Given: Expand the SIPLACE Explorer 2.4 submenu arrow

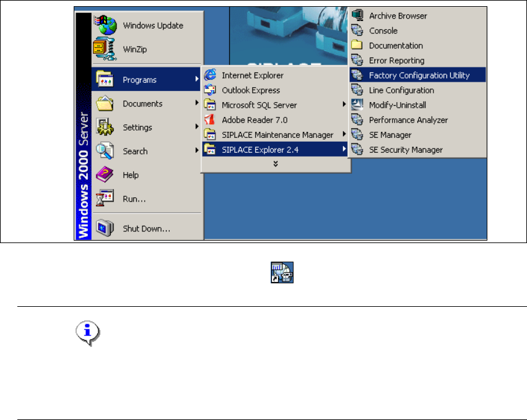Looking at the screenshot, I should pyautogui.click(x=344, y=148).
